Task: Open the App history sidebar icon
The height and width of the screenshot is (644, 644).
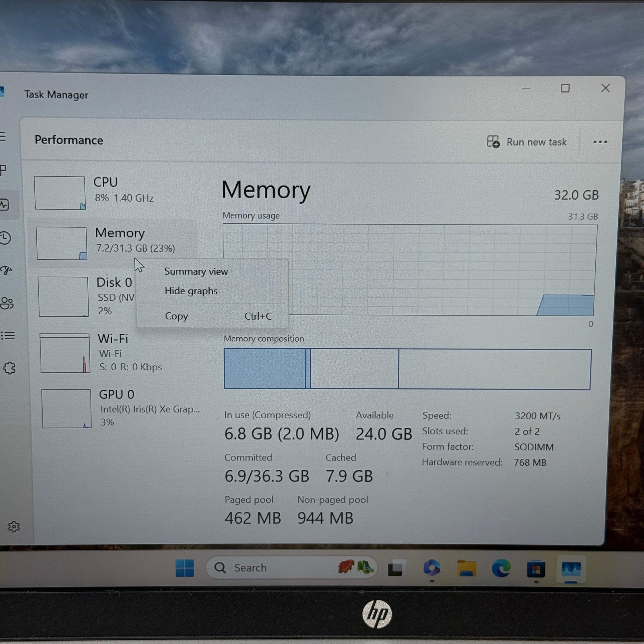Action: [x=5, y=238]
